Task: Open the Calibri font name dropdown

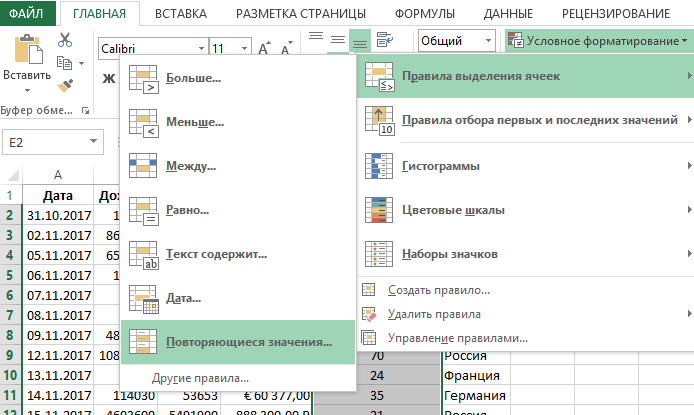Action: [201, 48]
